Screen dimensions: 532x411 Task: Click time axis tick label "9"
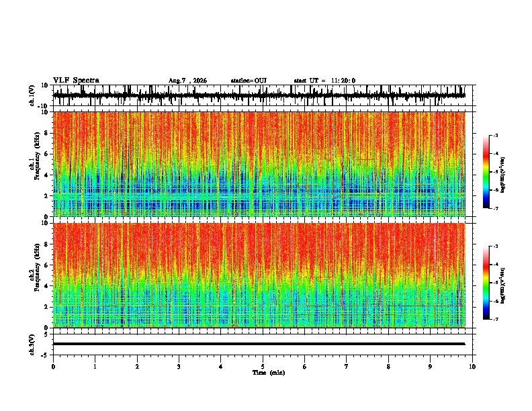click(430, 367)
